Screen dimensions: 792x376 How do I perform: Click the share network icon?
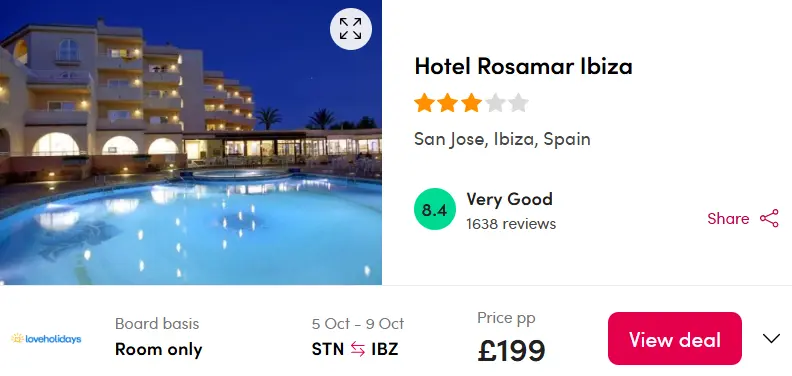point(769,219)
